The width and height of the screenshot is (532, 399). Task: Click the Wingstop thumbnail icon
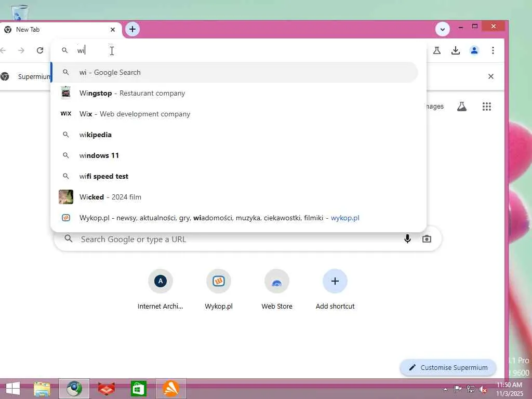pyautogui.click(x=66, y=92)
